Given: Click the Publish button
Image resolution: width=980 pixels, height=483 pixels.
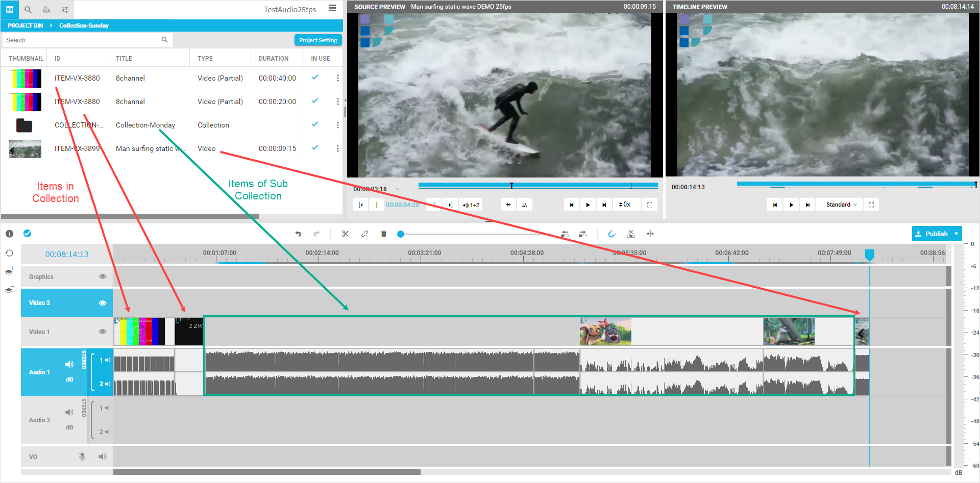Looking at the screenshot, I should (932, 234).
